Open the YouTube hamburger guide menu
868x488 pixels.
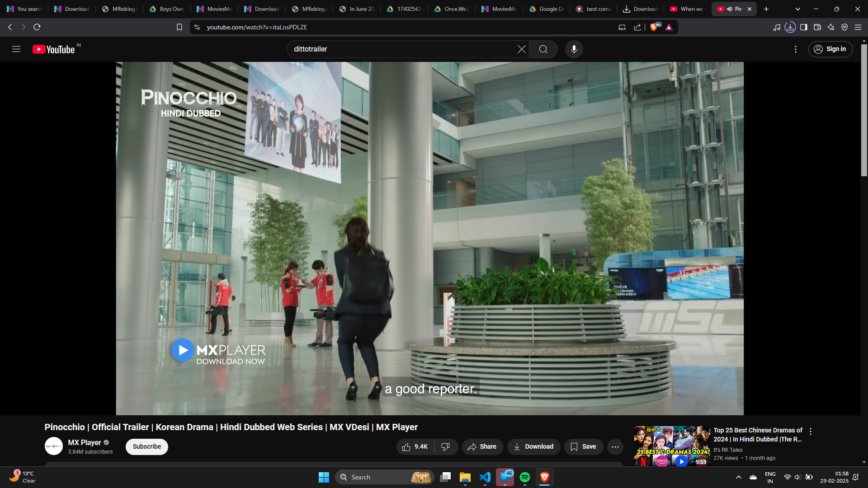16,49
